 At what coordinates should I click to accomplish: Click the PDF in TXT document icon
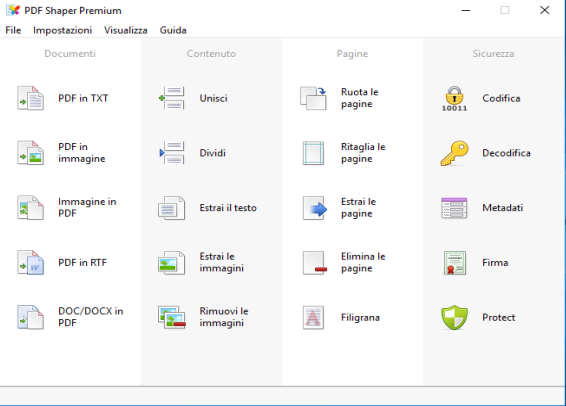coord(31,98)
